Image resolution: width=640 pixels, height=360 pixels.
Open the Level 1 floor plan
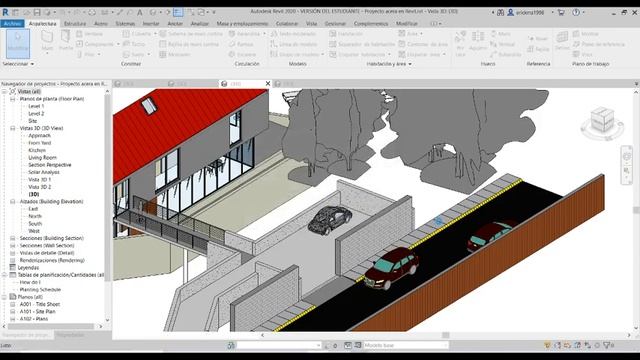36,106
